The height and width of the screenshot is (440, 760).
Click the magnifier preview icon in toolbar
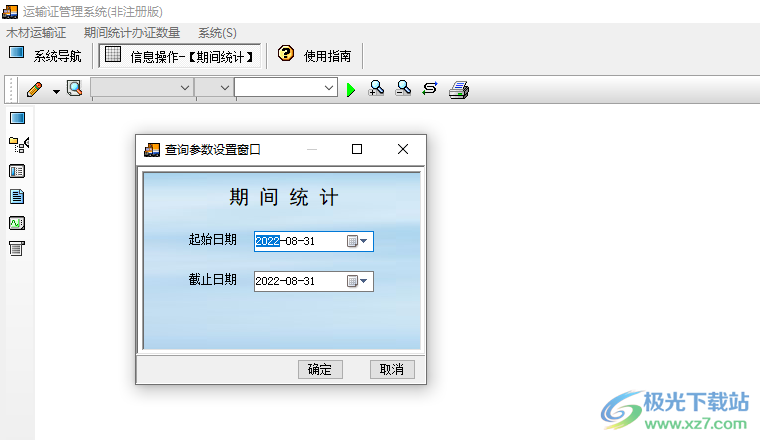pos(75,89)
